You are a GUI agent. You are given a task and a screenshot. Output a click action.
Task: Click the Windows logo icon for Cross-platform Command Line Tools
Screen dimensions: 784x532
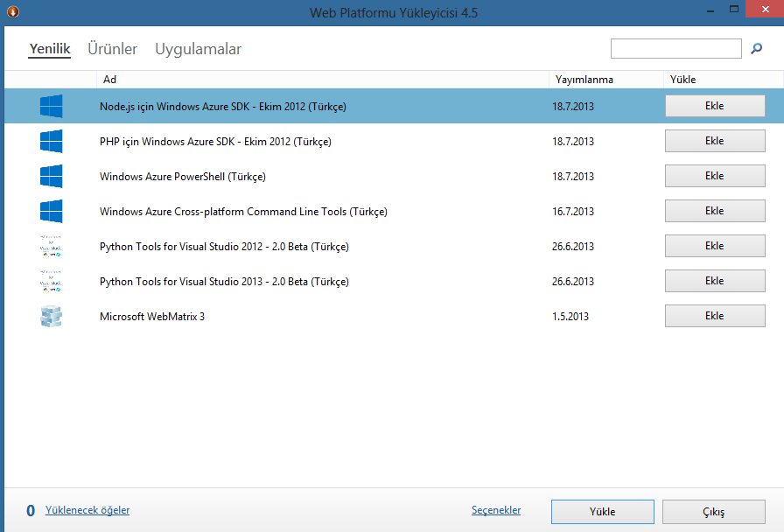click(x=51, y=211)
